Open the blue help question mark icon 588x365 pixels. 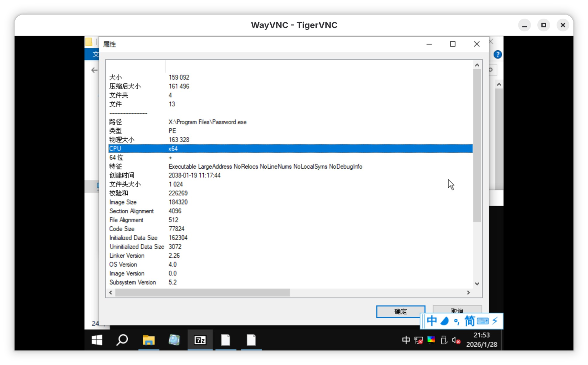pyautogui.click(x=497, y=54)
